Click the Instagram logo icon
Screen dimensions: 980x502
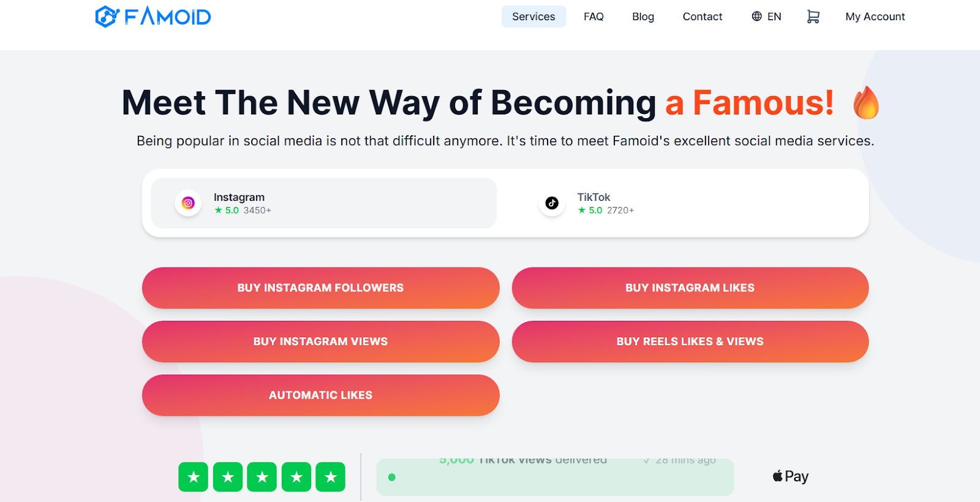pyautogui.click(x=188, y=203)
